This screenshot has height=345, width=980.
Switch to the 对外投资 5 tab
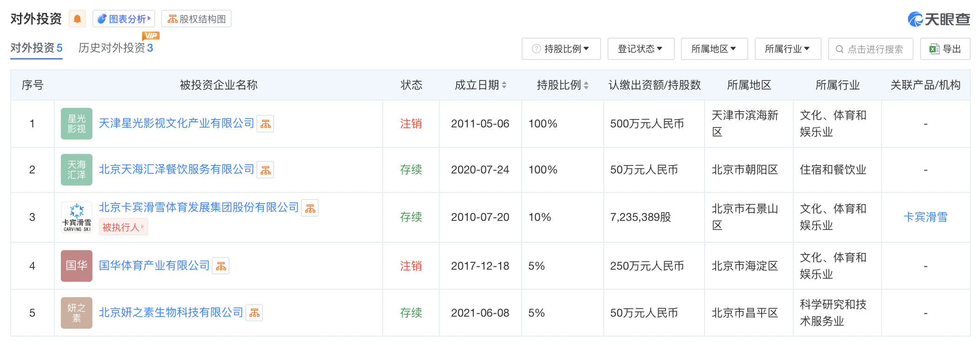tap(36, 48)
